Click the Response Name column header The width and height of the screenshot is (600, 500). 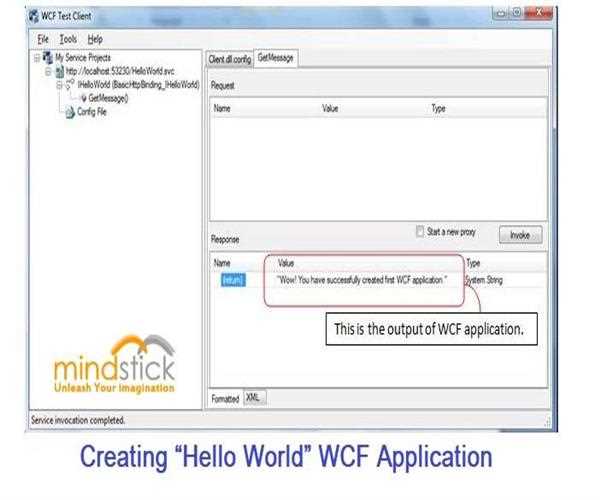(x=222, y=263)
